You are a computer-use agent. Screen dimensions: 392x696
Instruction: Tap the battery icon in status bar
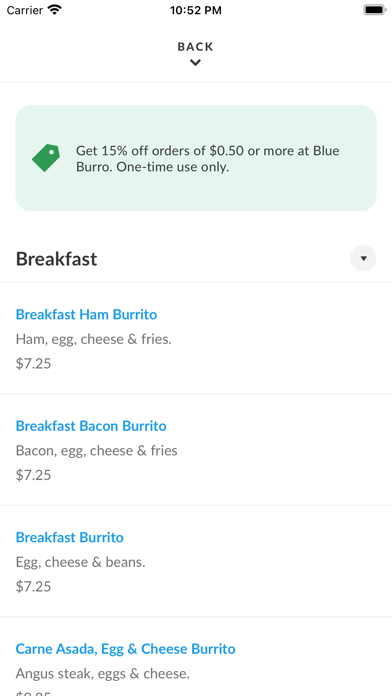click(375, 10)
